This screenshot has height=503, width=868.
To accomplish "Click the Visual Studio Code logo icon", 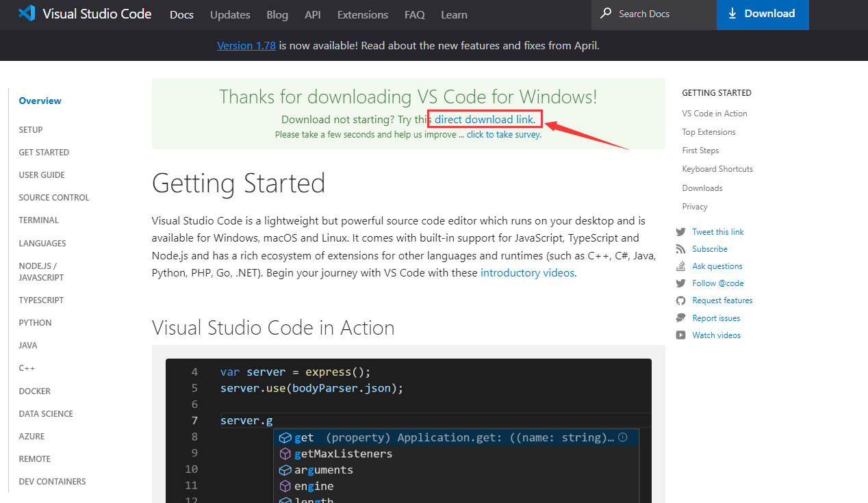I will 27,14.
